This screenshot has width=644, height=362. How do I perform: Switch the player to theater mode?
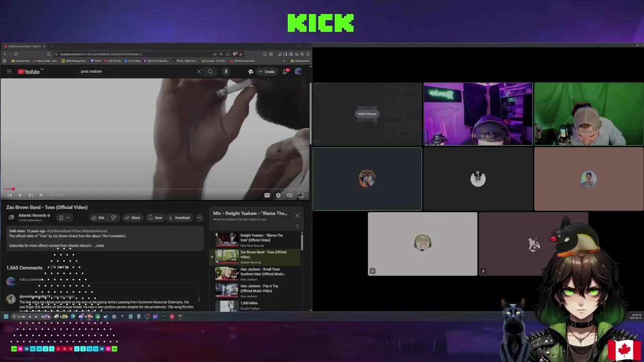click(x=289, y=195)
